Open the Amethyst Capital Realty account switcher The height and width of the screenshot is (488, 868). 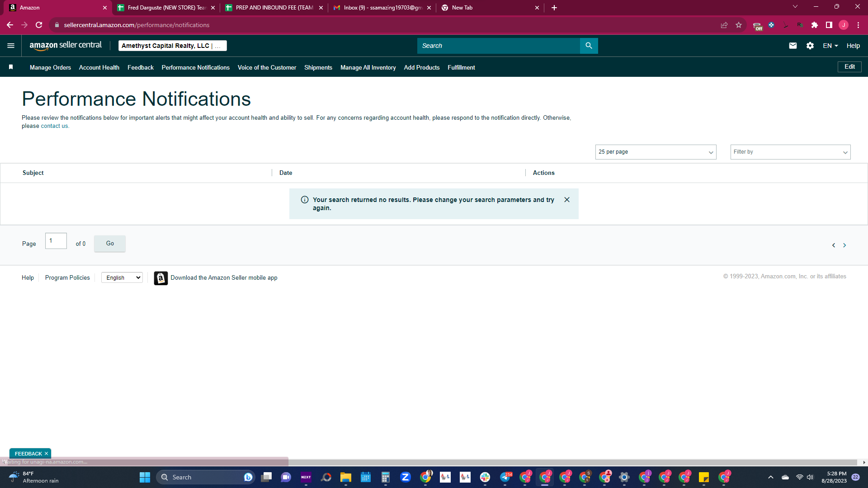tap(173, 46)
